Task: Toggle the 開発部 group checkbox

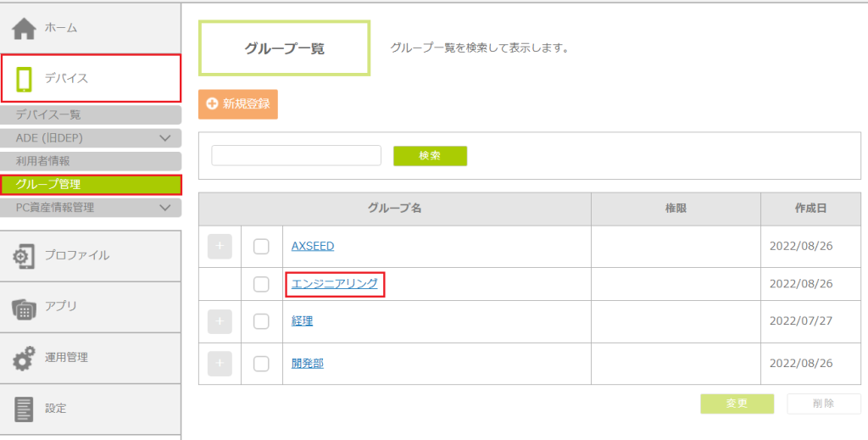Action: click(261, 364)
